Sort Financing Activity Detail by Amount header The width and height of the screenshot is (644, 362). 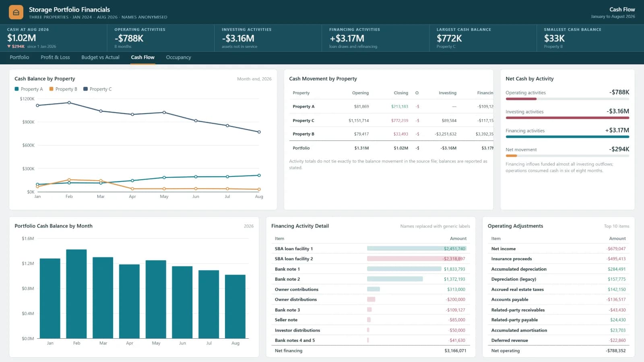click(458, 239)
